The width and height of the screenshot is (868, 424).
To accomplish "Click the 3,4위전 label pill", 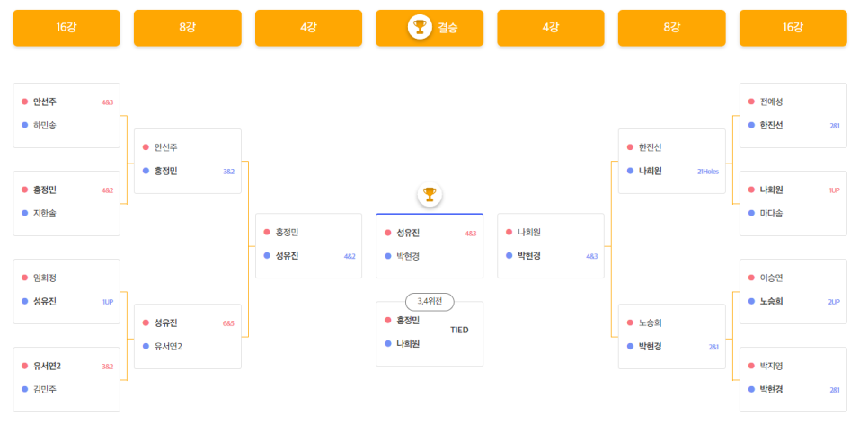I will tap(430, 302).
